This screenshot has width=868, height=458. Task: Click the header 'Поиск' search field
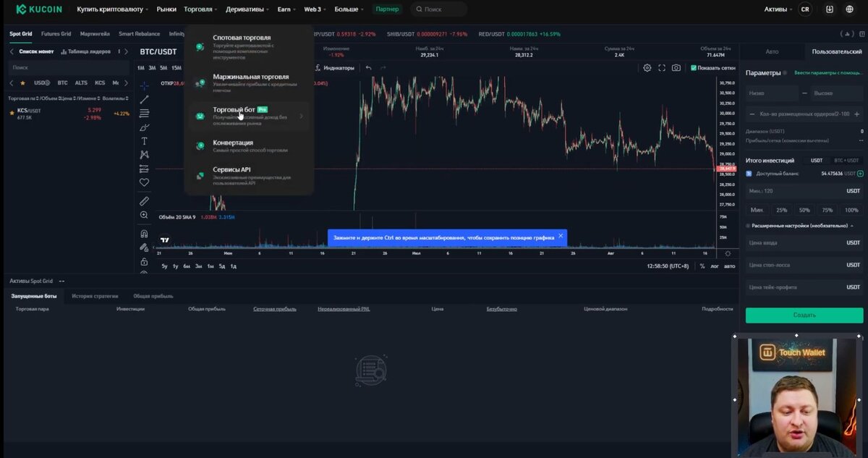(439, 9)
